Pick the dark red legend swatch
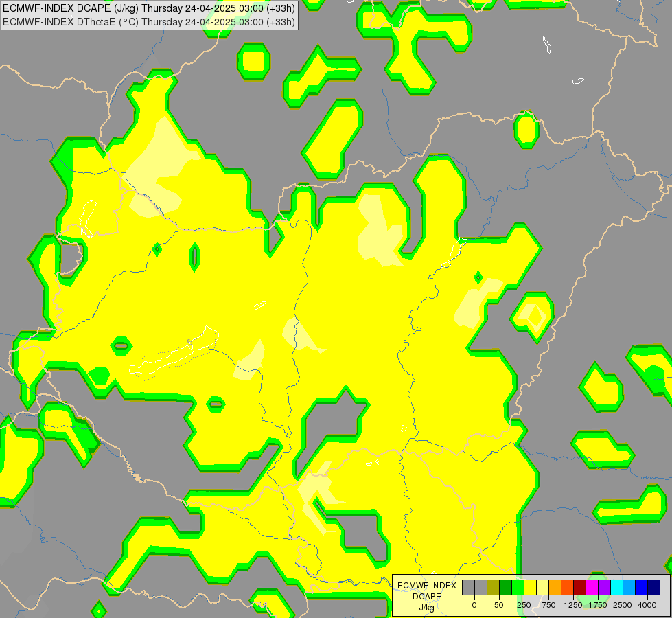This screenshot has height=618, width=672. (579, 588)
